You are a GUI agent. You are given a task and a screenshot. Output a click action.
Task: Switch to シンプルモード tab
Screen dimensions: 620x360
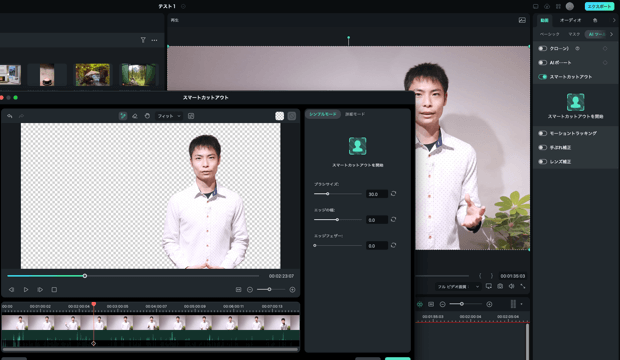pyautogui.click(x=323, y=114)
